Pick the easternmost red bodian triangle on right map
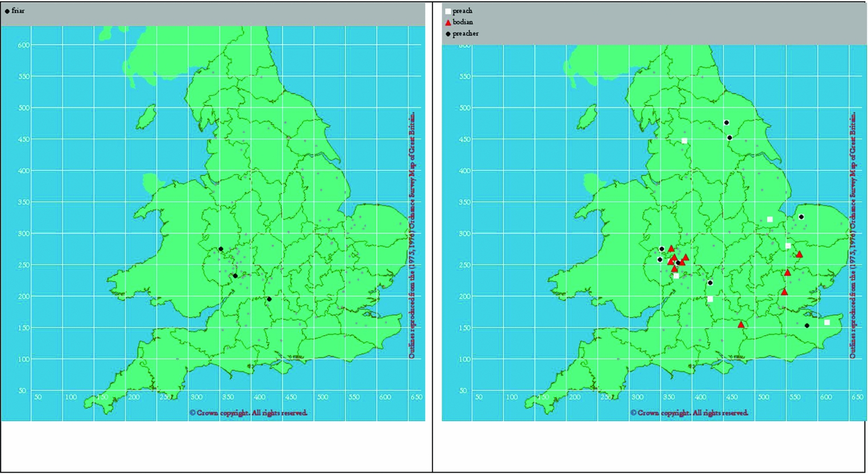Screen dimensions: 868x475 pyautogui.click(x=800, y=255)
